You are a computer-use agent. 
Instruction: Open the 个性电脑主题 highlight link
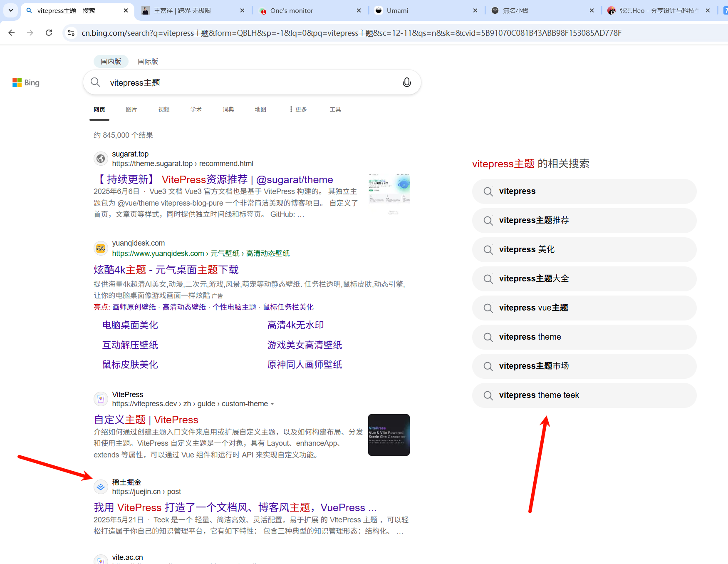(235, 307)
